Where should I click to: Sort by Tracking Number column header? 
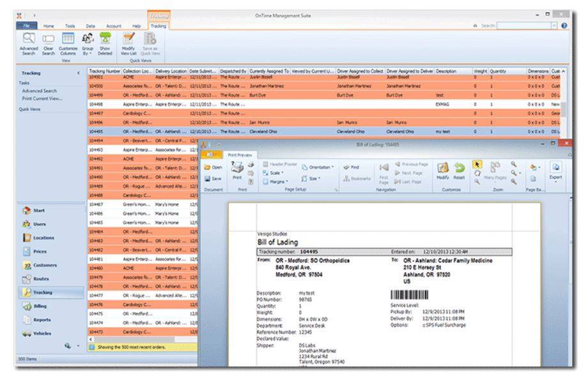(105, 71)
